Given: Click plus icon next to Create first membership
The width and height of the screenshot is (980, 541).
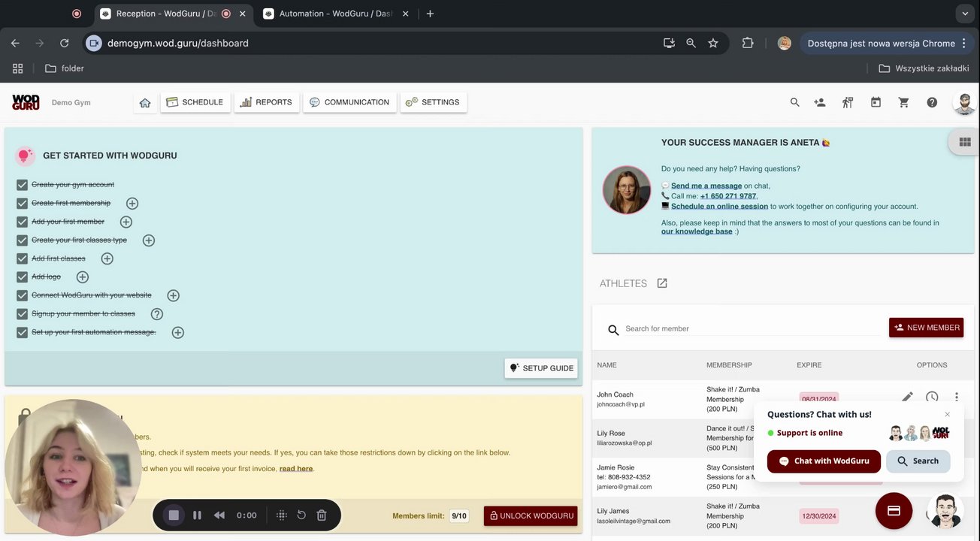Looking at the screenshot, I should (x=132, y=204).
